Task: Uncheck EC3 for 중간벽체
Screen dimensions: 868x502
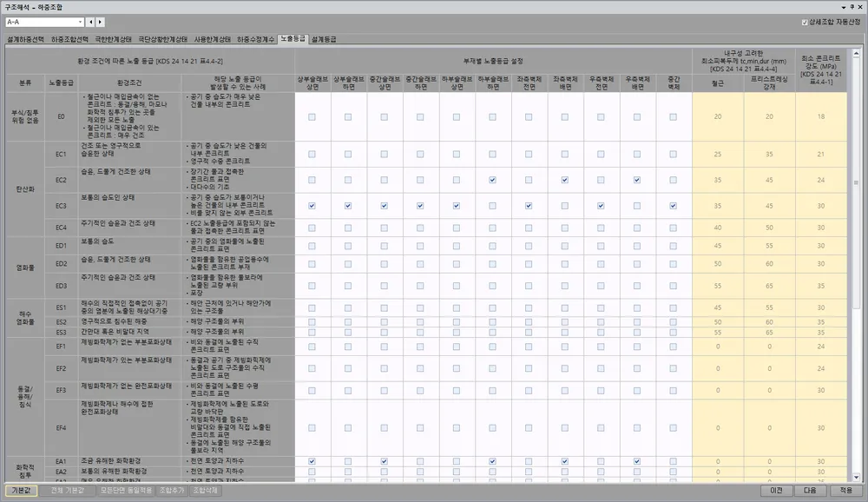Action: point(674,206)
